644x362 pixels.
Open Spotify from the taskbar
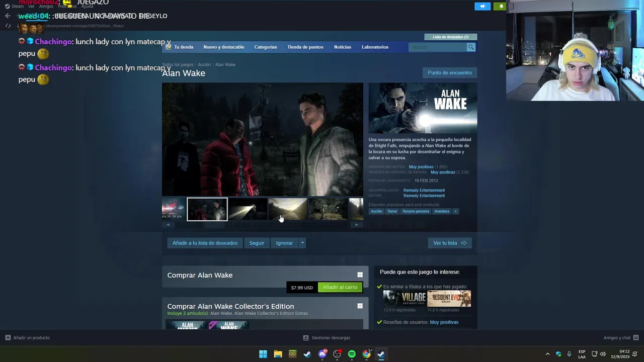click(352, 354)
